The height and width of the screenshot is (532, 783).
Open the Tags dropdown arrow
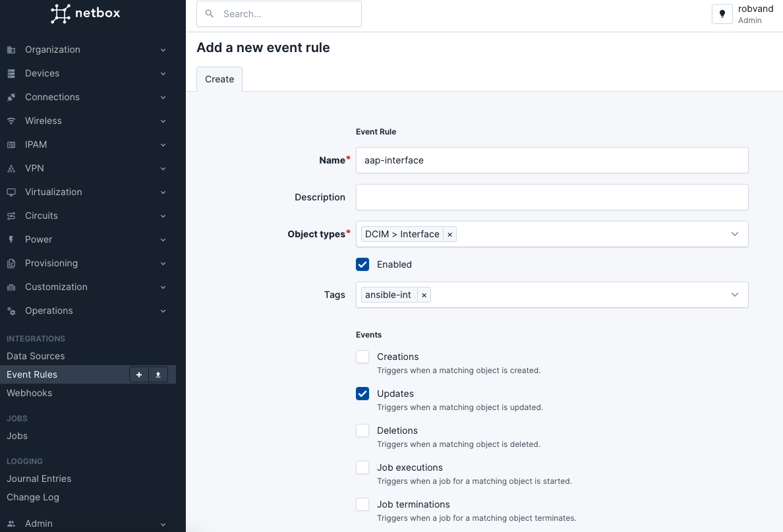(735, 295)
